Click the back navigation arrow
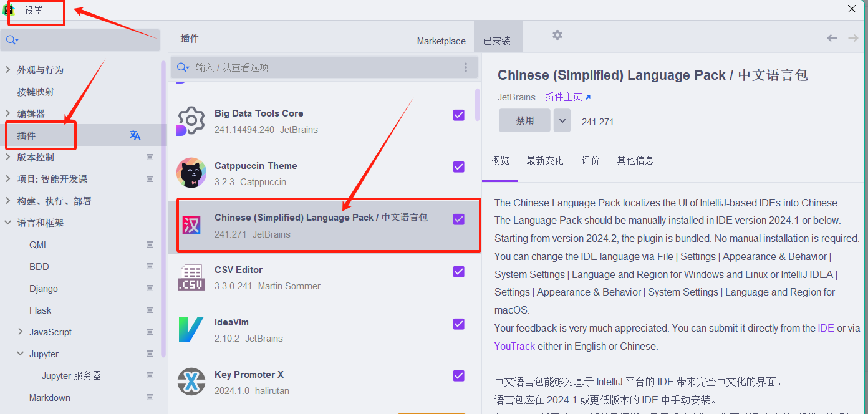Viewport: 868px width, 414px height. click(832, 38)
